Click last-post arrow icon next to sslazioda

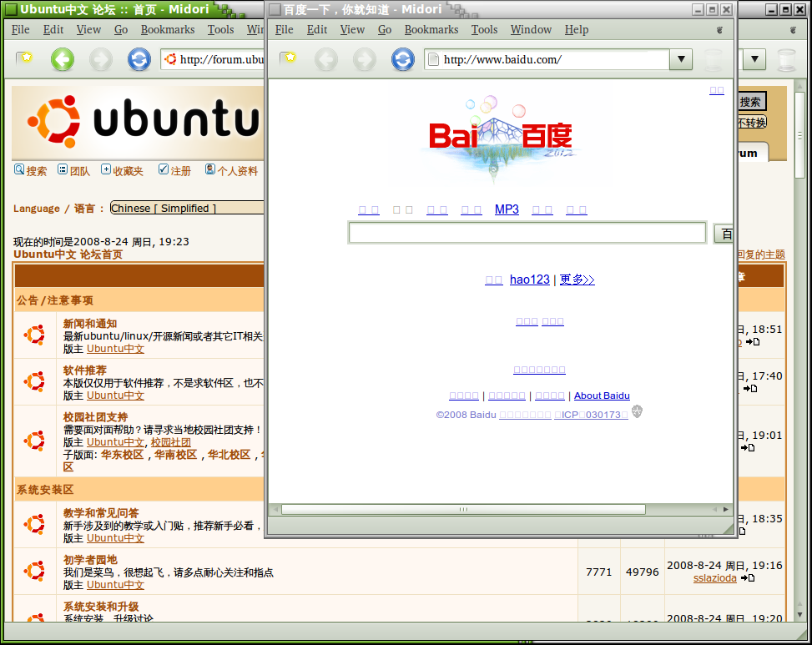(x=747, y=577)
